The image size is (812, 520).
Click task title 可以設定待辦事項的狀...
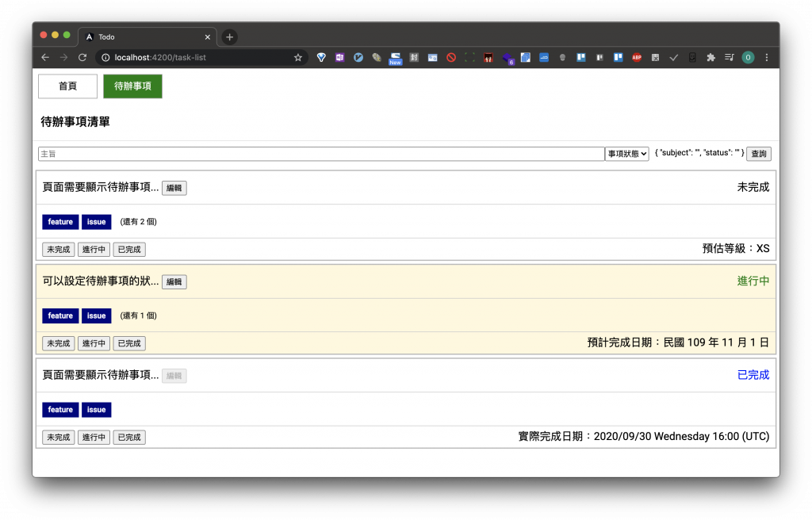[101, 281]
